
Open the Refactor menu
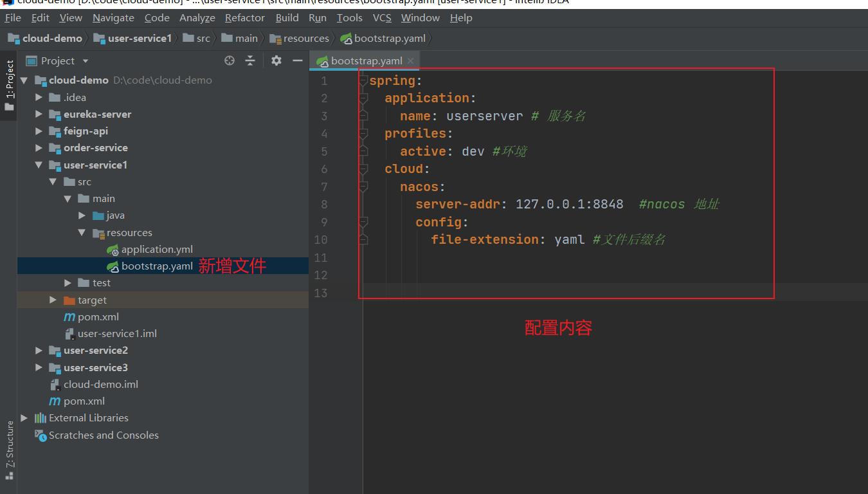click(245, 18)
